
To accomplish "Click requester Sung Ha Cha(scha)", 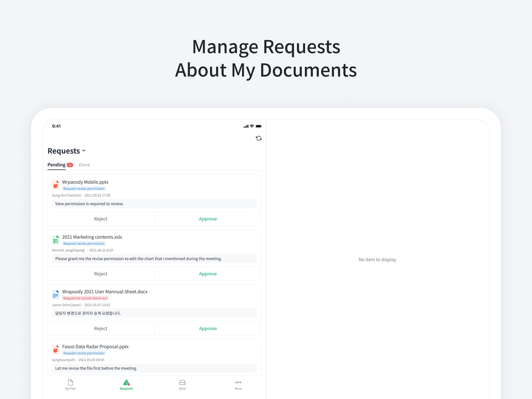I will point(67,195).
